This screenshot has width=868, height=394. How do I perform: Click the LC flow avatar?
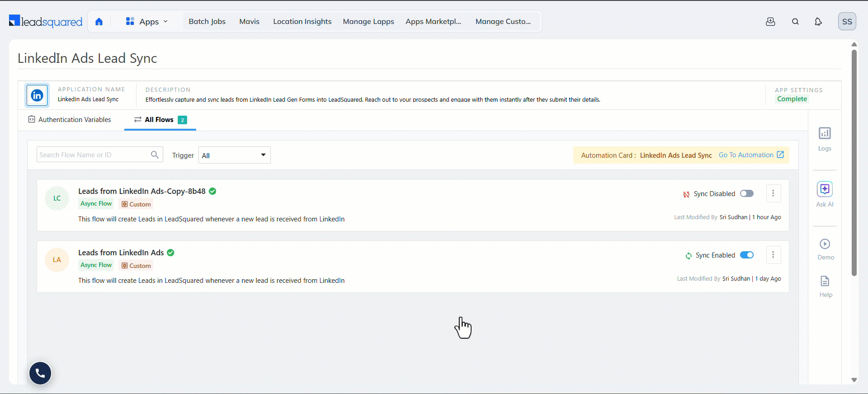pyautogui.click(x=57, y=198)
